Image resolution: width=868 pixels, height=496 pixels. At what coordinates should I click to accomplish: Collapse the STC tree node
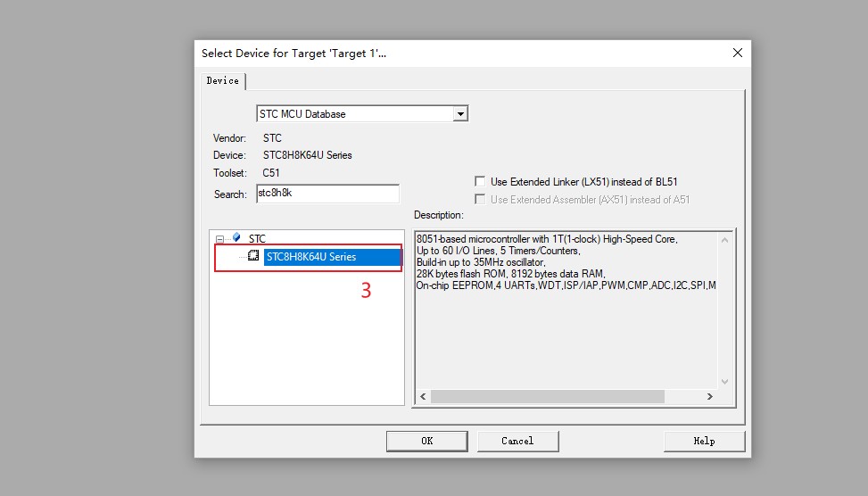click(x=219, y=239)
